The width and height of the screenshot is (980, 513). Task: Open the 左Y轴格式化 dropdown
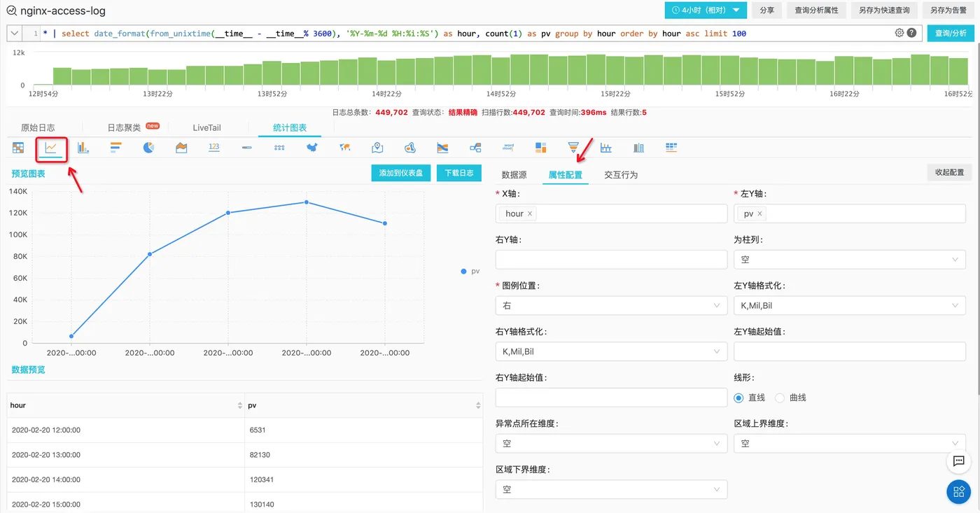click(849, 305)
